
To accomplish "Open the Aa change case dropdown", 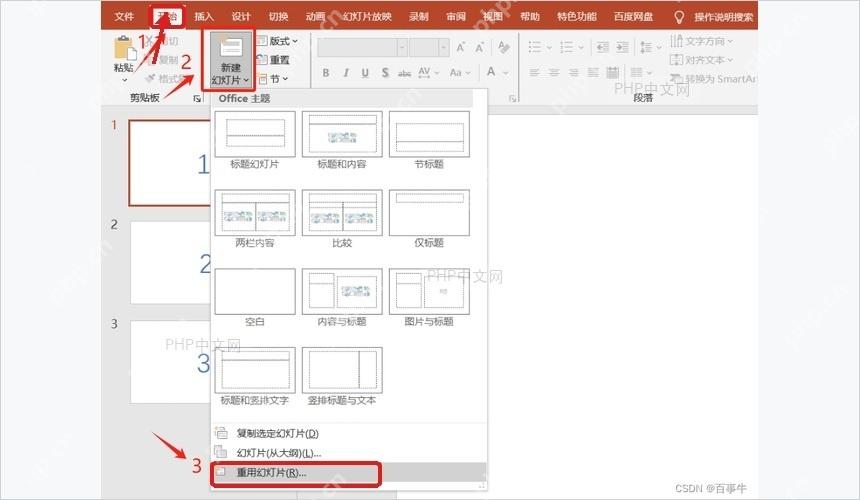I will click(x=460, y=72).
